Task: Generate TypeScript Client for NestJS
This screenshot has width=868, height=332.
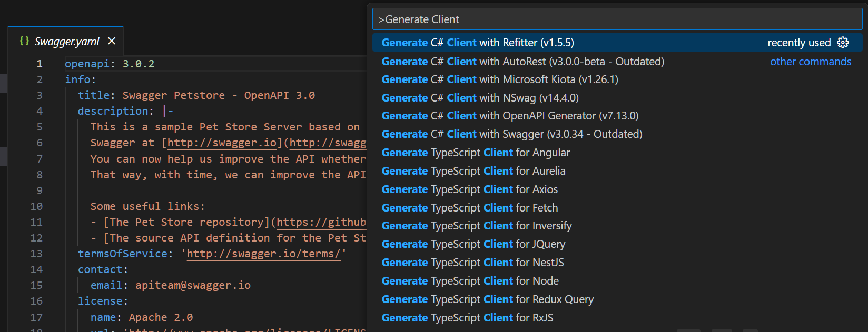Action: 617,263
